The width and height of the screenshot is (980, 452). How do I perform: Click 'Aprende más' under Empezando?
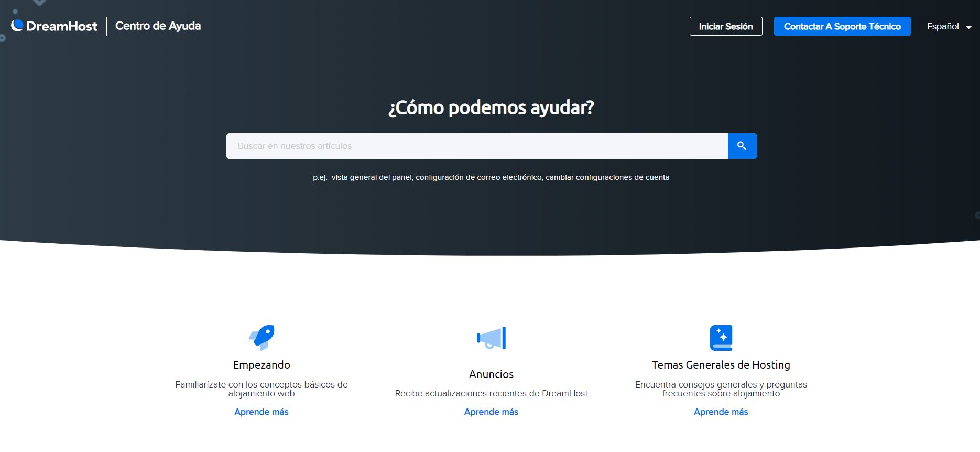262,412
